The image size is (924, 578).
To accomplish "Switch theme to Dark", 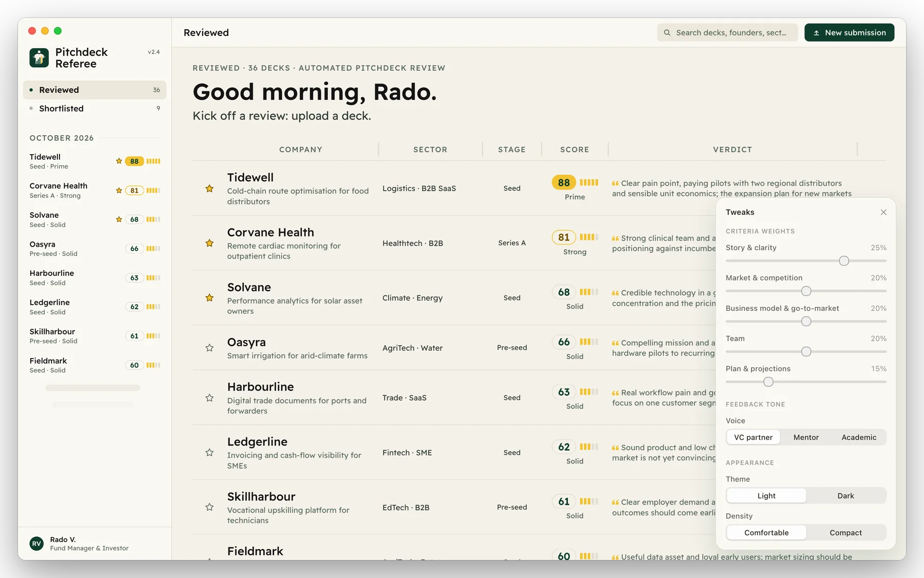I will tap(845, 496).
